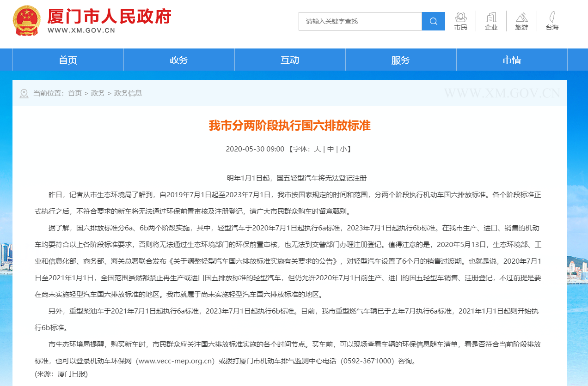Click the Xiamen government national emblem logo
Screen dimensions: 588x386
coord(27,21)
